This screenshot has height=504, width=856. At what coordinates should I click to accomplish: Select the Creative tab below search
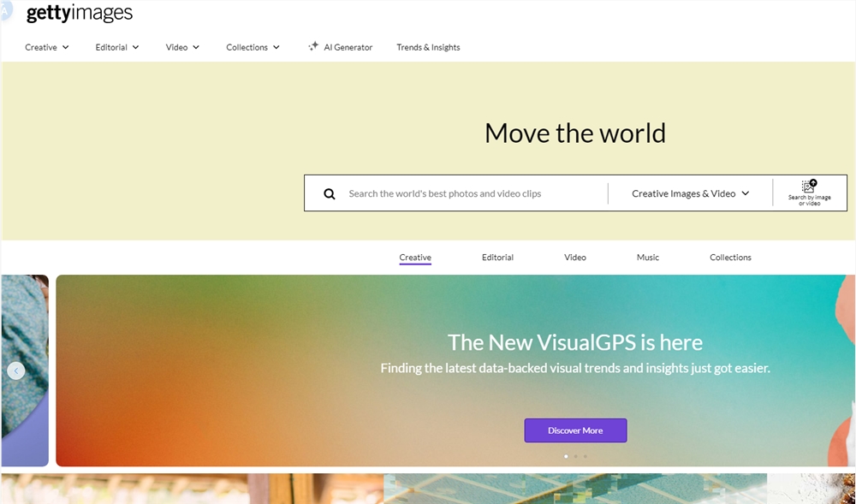[x=415, y=258]
